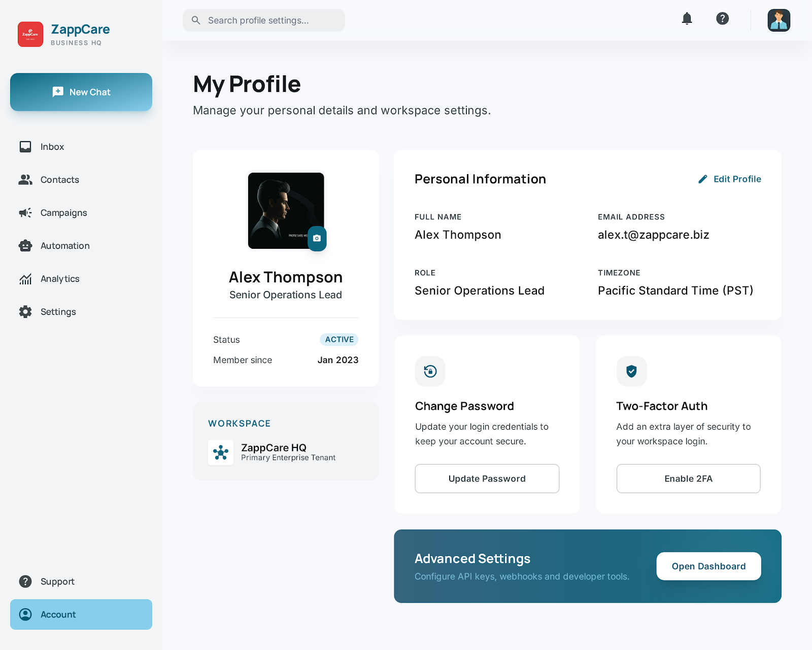
Task: Click the ZappCare HQ workspace icon
Action: pos(221,452)
